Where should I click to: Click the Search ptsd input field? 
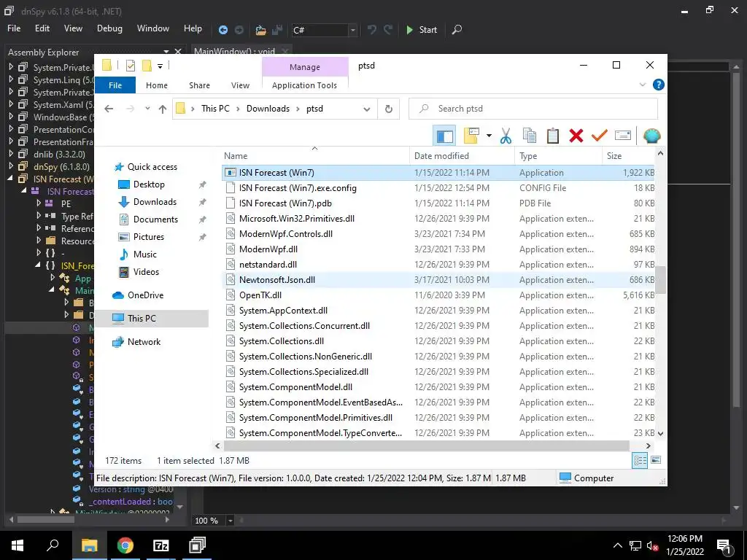pos(533,109)
